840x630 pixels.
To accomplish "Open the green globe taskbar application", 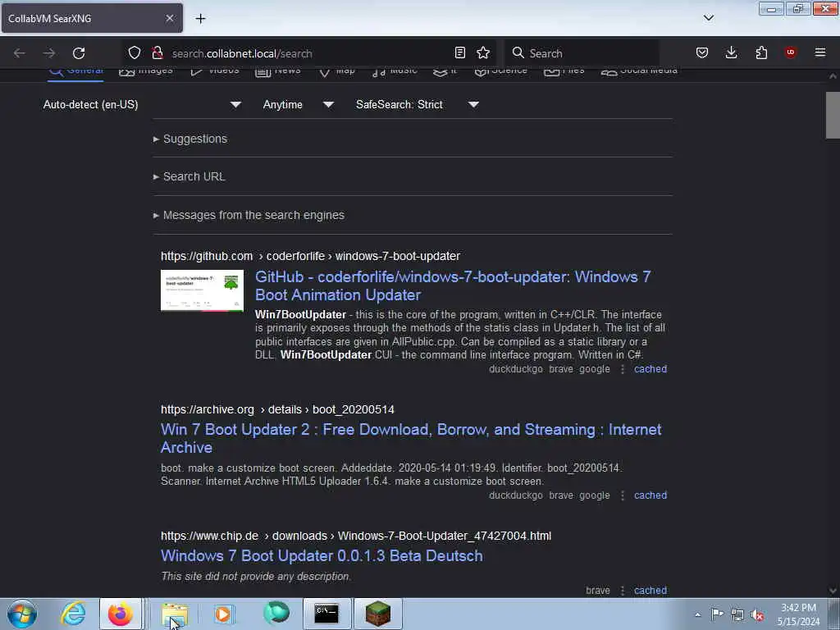I will (x=276, y=613).
